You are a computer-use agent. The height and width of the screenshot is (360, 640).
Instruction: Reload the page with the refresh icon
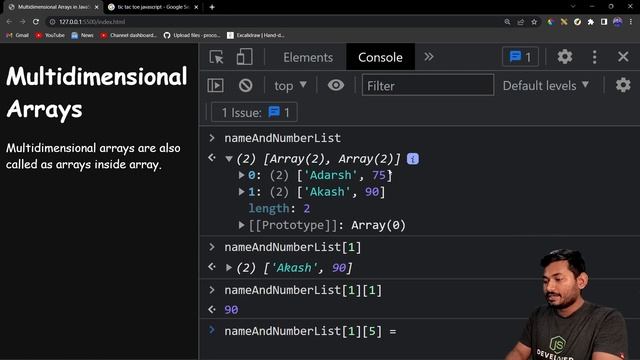(x=36, y=22)
